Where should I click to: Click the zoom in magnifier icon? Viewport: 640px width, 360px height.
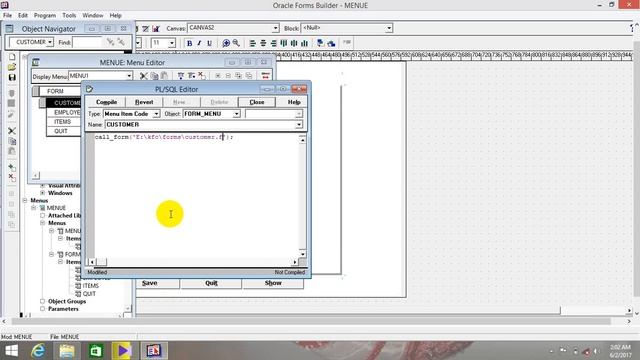tap(226, 43)
